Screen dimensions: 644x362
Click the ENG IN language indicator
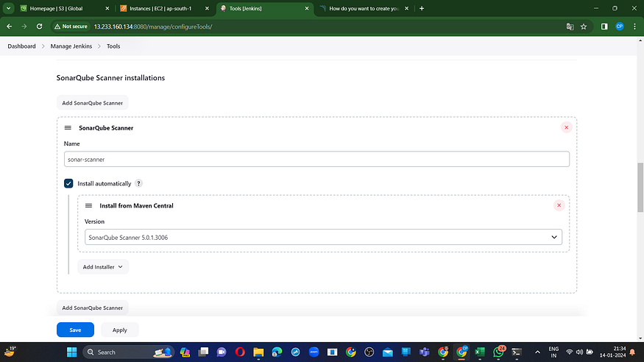point(553,352)
